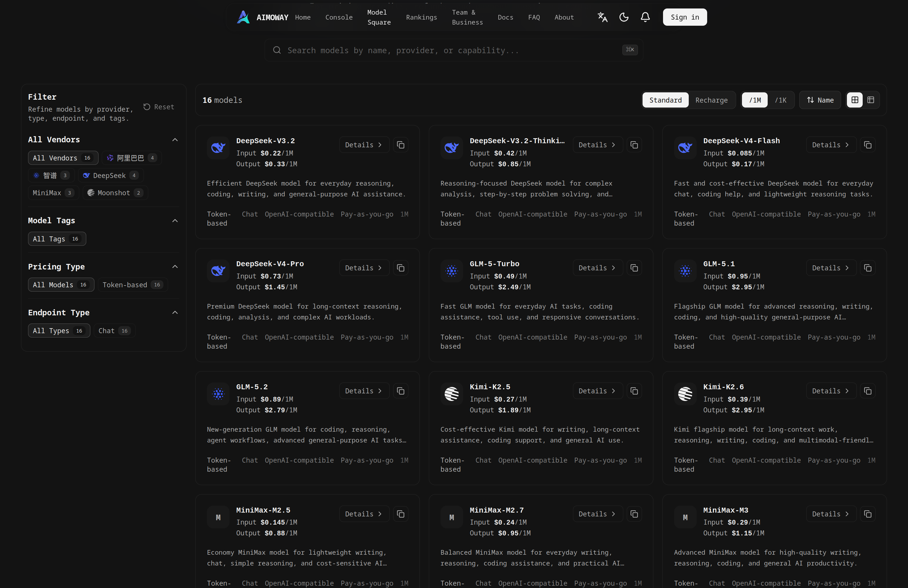The width and height of the screenshot is (908, 588).
Task: Open Kimi-K2.6 Details
Action: click(x=831, y=391)
